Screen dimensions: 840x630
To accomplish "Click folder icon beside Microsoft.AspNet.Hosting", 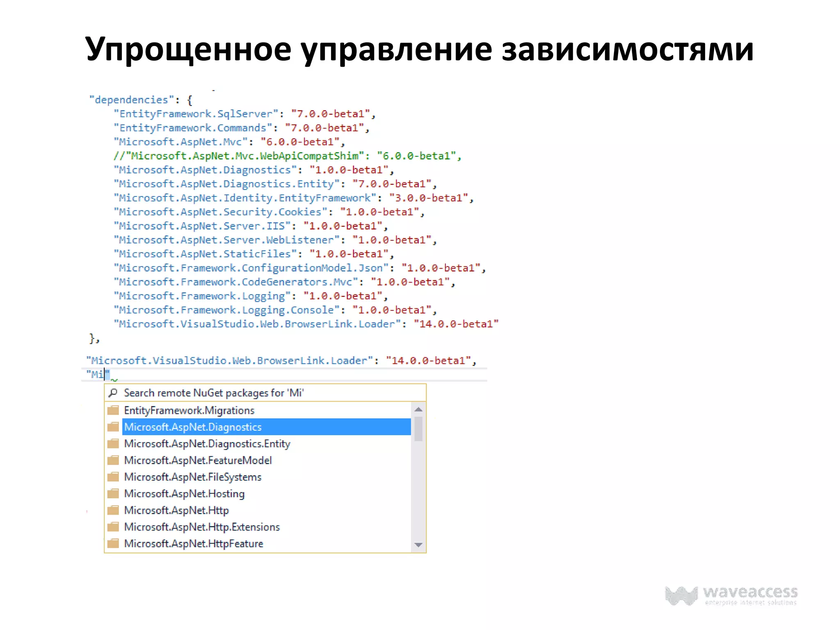I will coord(113,493).
